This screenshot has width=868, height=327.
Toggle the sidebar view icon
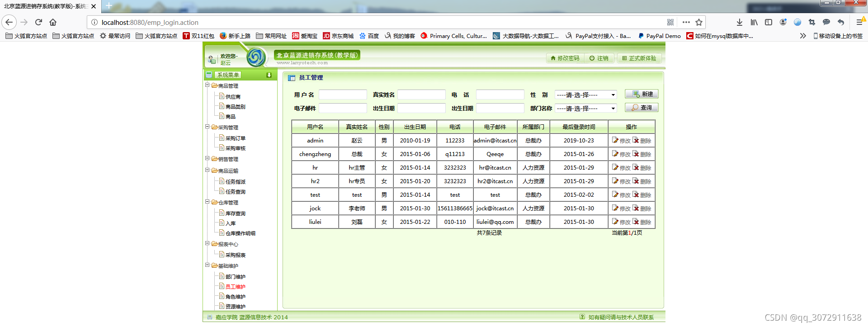click(x=769, y=22)
